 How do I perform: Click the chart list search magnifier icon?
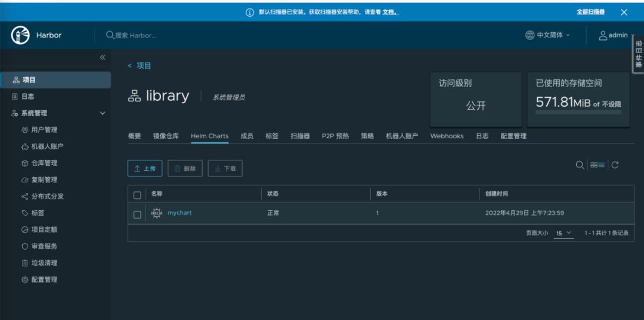tap(580, 165)
